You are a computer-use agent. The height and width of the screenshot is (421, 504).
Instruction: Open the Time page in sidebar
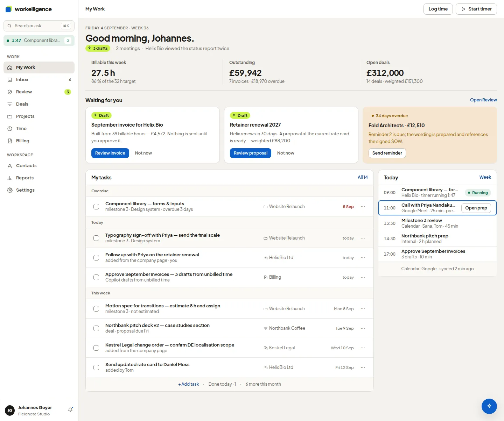(39, 129)
